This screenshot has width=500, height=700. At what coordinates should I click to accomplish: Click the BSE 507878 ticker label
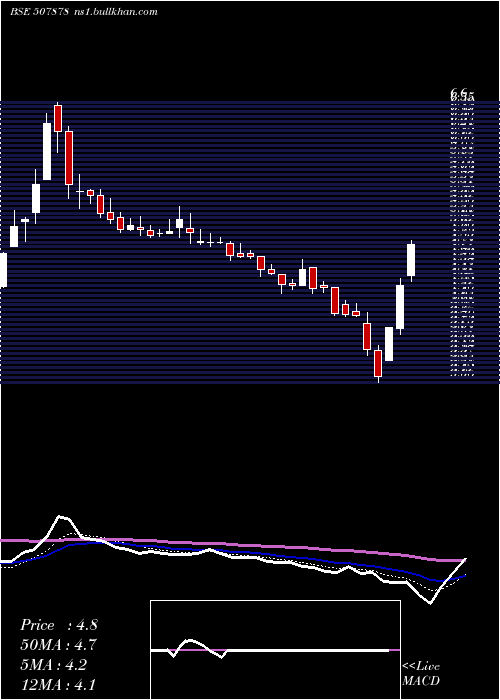(x=40, y=12)
